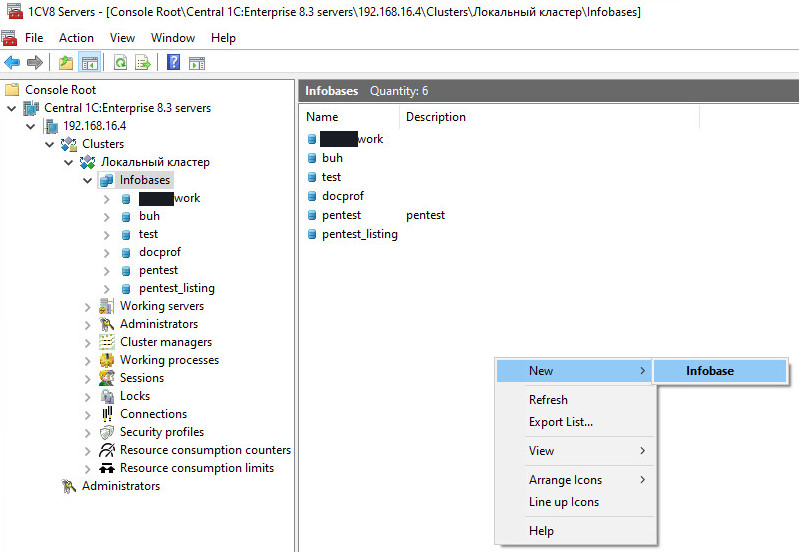Image resolution: width=799 pixels, height=552 pixels.
Task: Click the green Refresh toolbar icon
Action: (x=120, y=63)
